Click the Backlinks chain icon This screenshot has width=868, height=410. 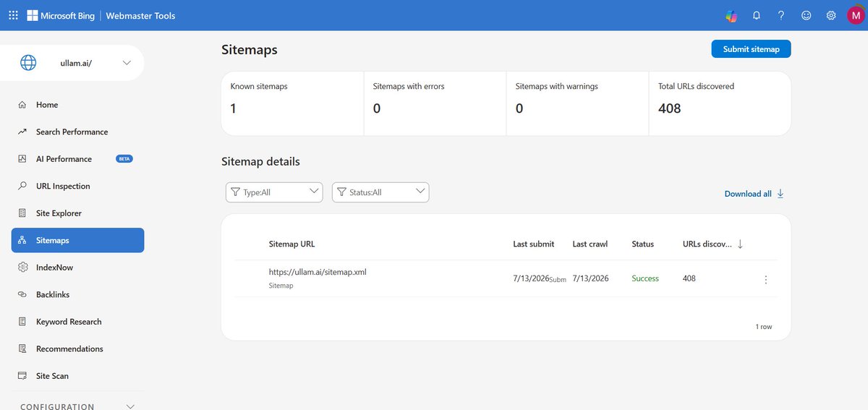point(22,294)
